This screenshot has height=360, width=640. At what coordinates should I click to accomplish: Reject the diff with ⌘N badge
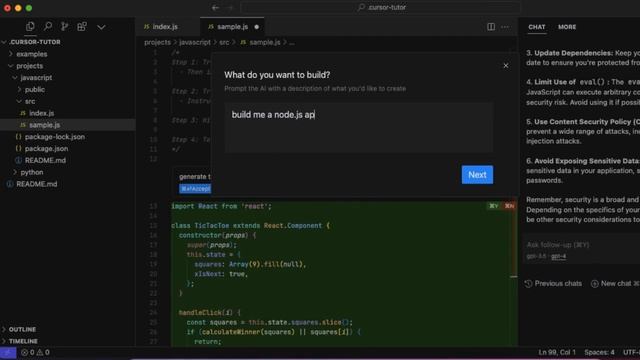pos(509,206)
